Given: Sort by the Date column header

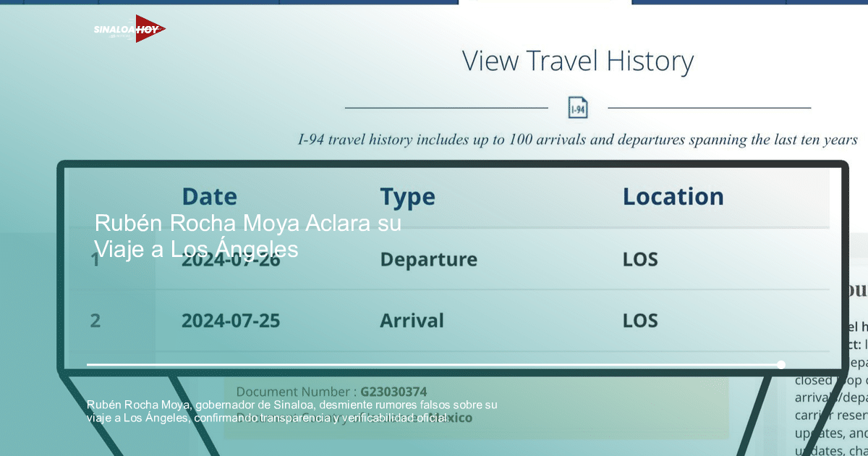Looking at the screenshot, I should click(210, 196).
